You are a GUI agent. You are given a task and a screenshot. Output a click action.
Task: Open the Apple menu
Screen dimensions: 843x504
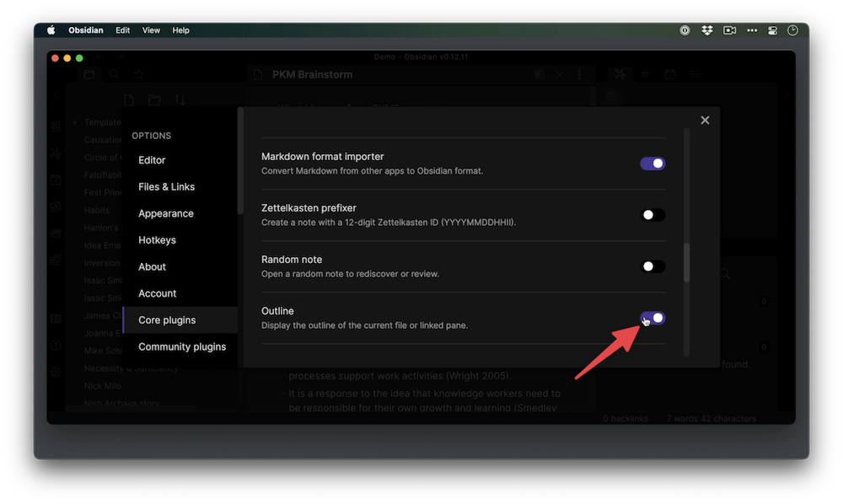[51, 30]
